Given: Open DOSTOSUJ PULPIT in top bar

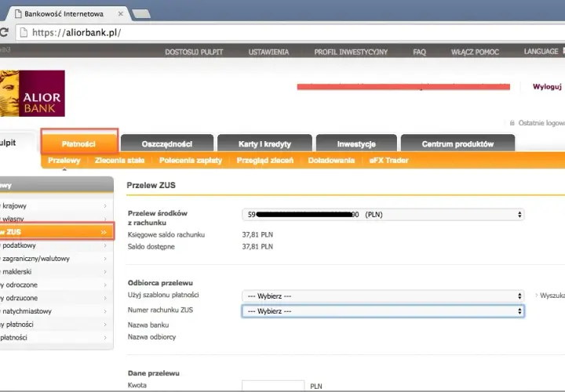Looking at the screenshot, I should tap(194, 52).
